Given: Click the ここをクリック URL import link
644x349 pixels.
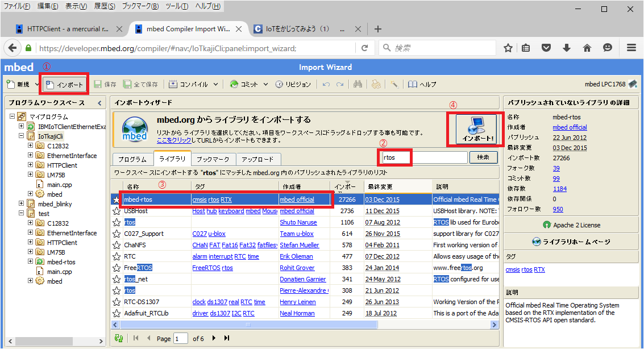Looking at the screenshot, I should [174, 140].
